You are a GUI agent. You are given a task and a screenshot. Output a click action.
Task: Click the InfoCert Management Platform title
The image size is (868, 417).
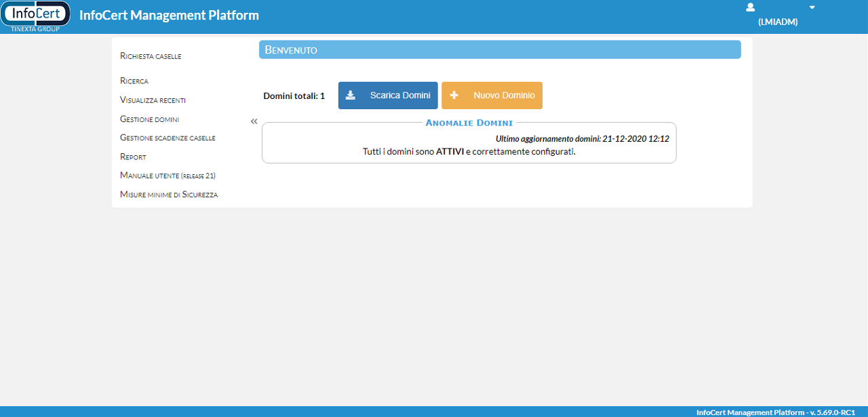pos(169,15)
